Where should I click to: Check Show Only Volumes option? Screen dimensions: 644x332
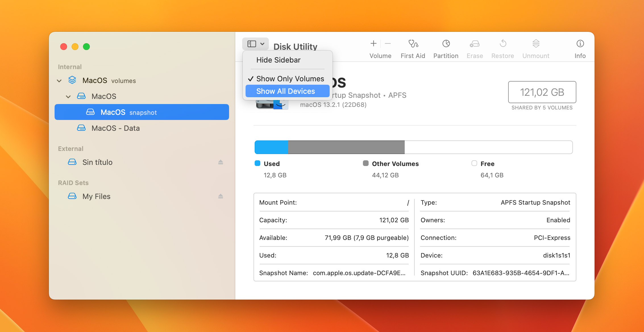point(290,78)
